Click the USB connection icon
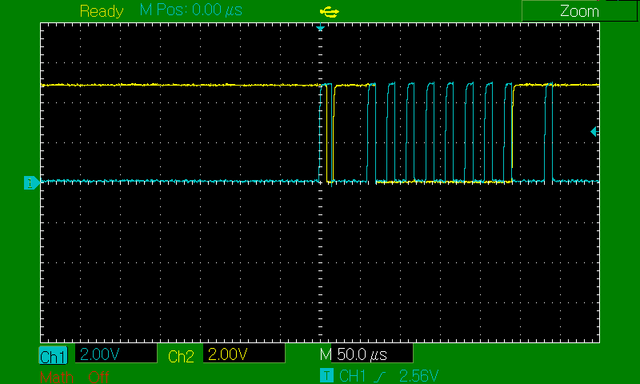Viewport: 640px width, 384px height. [329, 12]
